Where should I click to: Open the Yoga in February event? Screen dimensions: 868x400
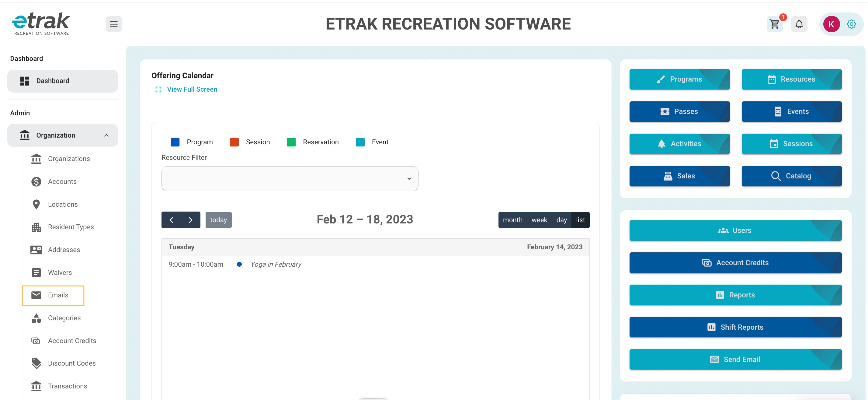tap(276, 265)
